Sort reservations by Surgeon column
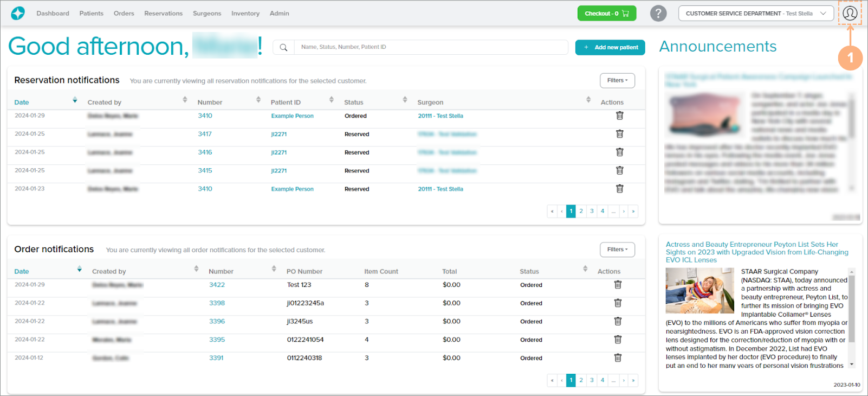 click(430, 102)
